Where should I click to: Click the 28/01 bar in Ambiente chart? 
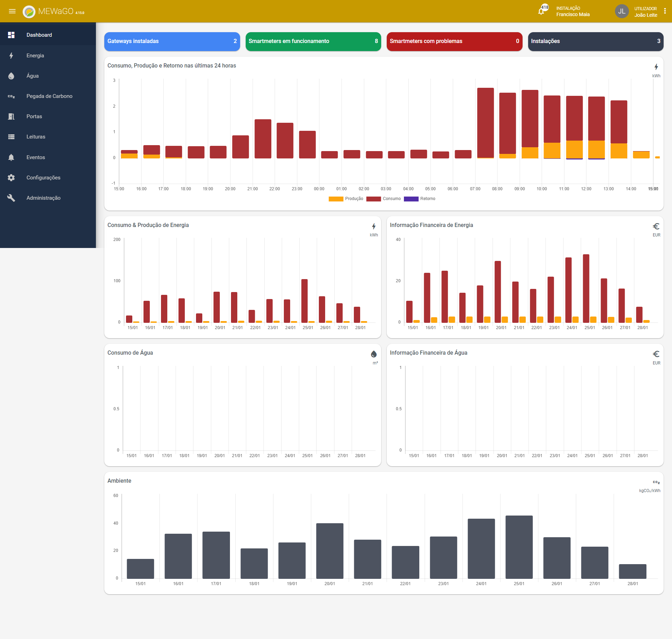click(632, 571)
